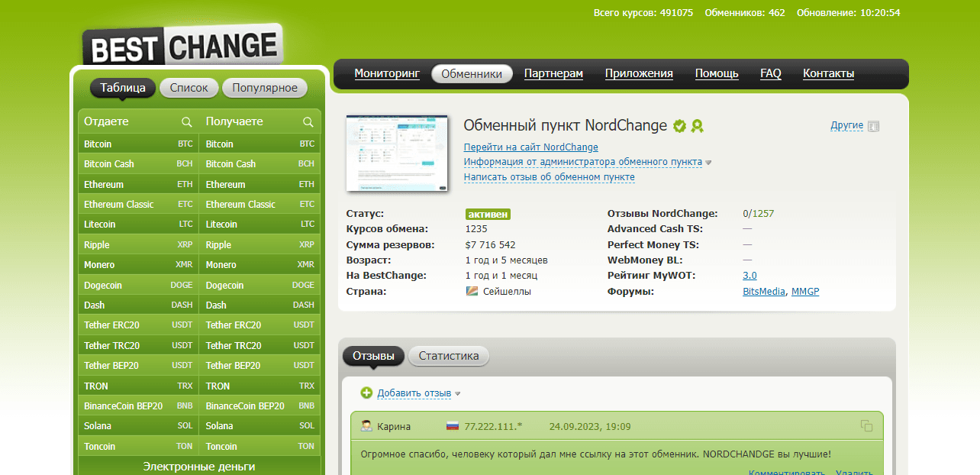Expand the Электронные деньги section

pos(199,466)
